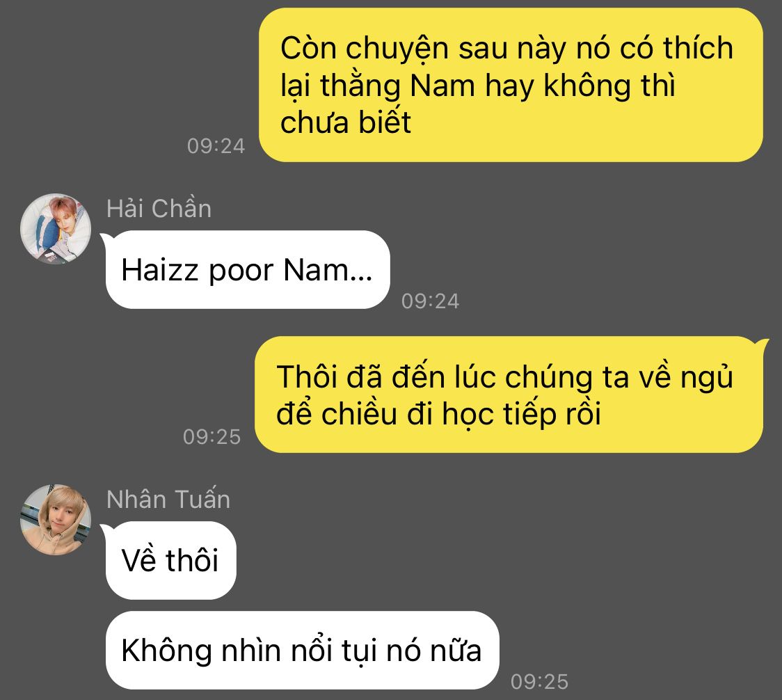Image resolution: width=782 pixels, height=700 pixels.
Task: Open Hải Chần's profile picture
Action: (56, 228)
